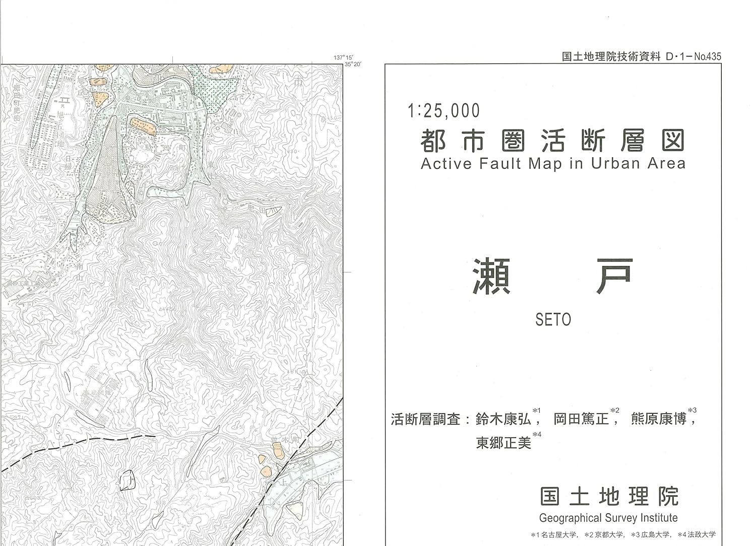756x546 pixels.
Task: Click the topographic fault map sheet
Action: pos(171,305)
